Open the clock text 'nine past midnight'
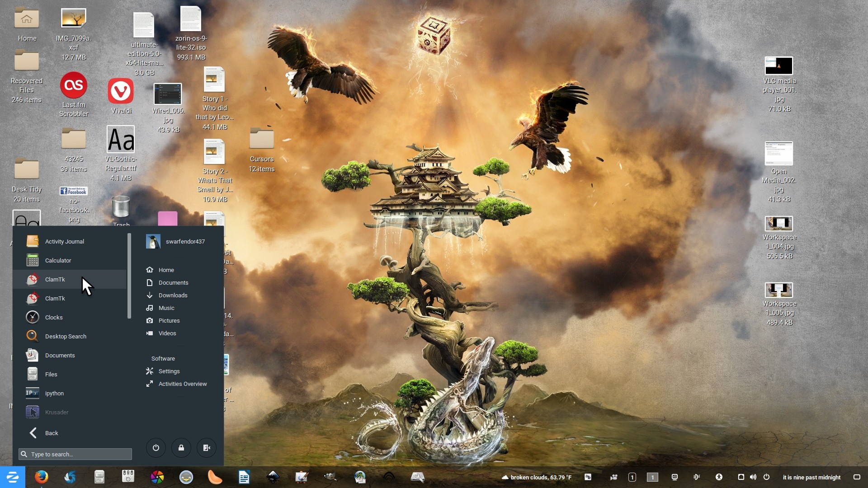This screenshot has width=868, height=488. click(x=811, y=477)
